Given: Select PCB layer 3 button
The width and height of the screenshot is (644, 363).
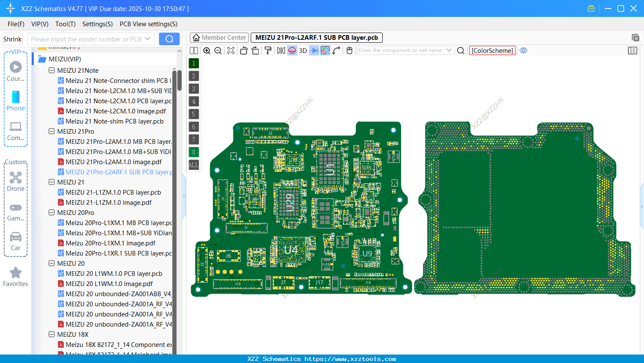Looking at the screenshot, I should click(x=193, y=88).
